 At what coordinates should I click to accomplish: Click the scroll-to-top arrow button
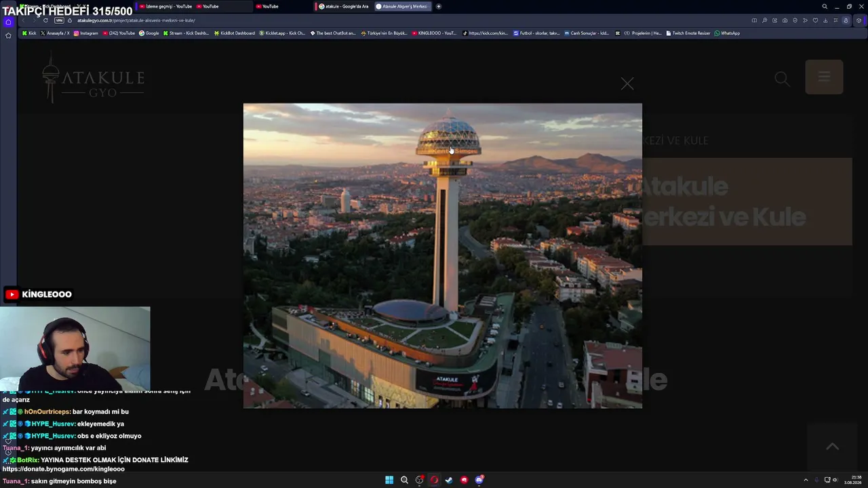point(832,446)
